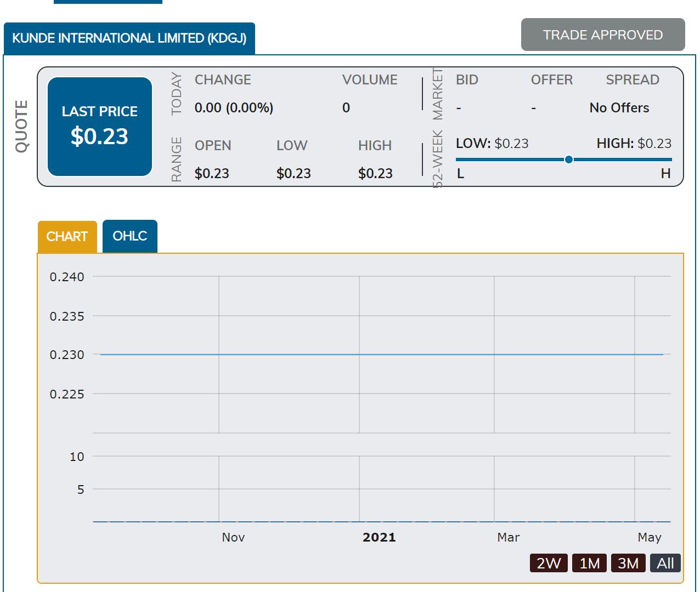Click the TRADE APPROVED button
Screen dimensions: 700x592
602,35
